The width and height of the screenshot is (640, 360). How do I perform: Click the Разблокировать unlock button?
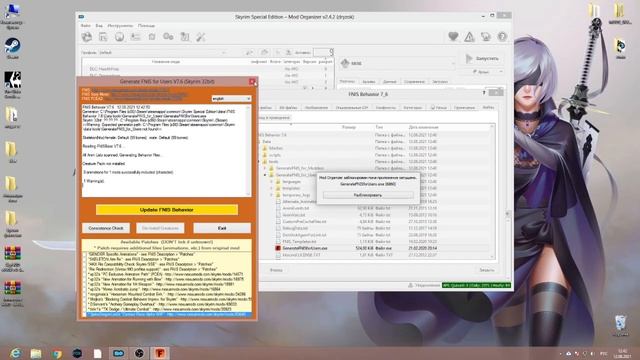368,195
